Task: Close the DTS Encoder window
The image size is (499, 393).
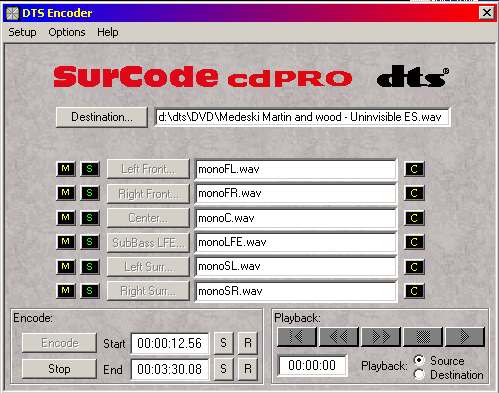Action: (487, 13)
